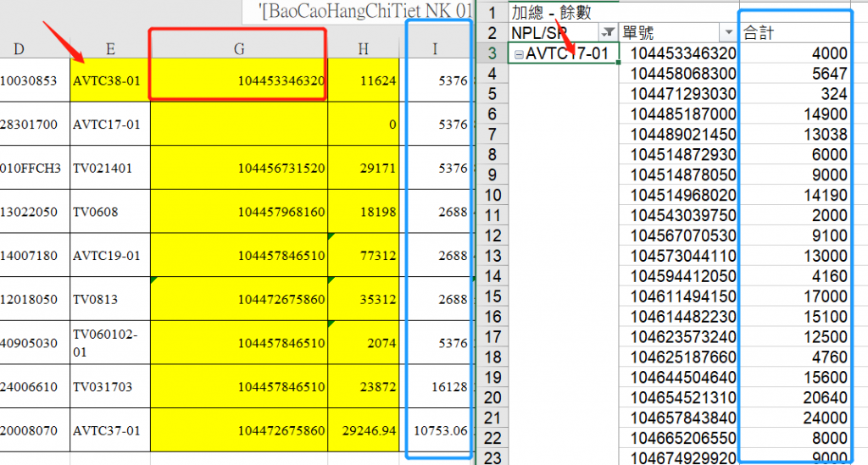Image resolution: width=868 pixels, height=465 pixels.
Task: Select pivot total value 13038
Action: click(x=795, y=135)
